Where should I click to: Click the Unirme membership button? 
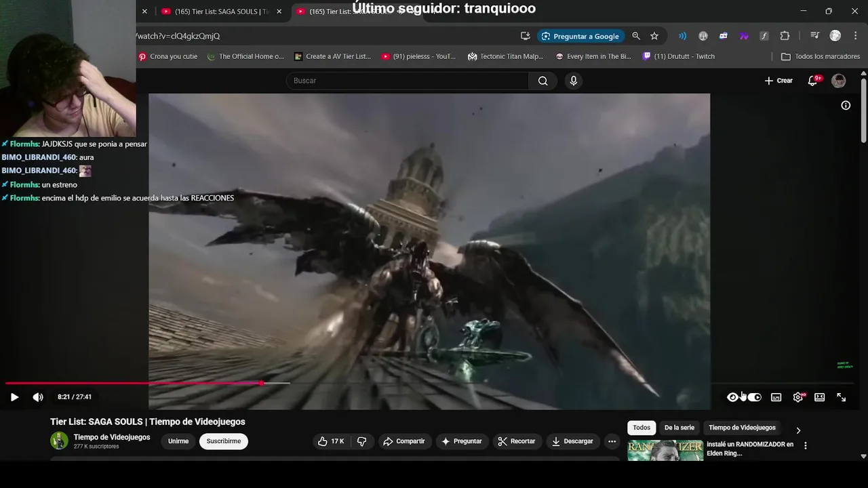178,441
